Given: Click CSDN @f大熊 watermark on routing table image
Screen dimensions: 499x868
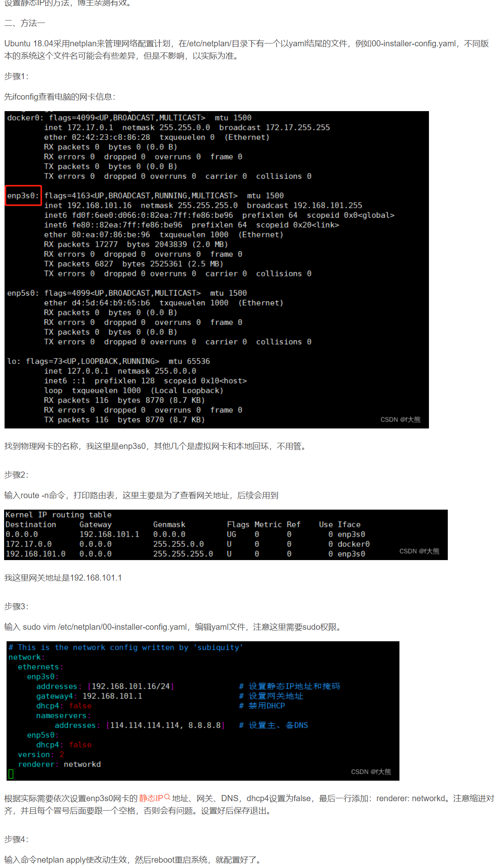Looking at the screenshot, I should [419, 551].
